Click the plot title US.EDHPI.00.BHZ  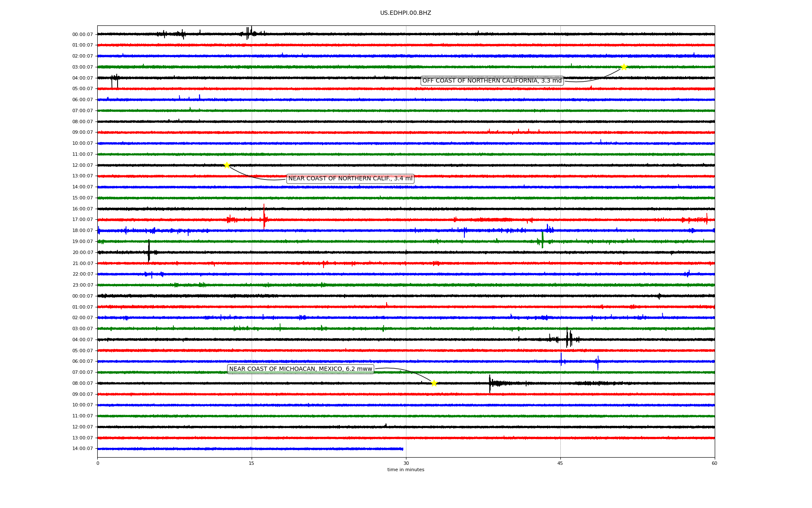pyautogui.click(x=406, y=13)
